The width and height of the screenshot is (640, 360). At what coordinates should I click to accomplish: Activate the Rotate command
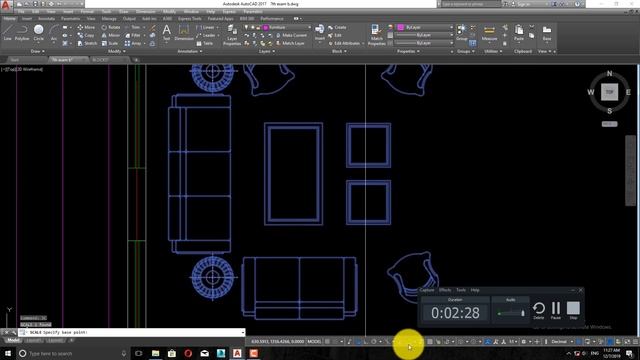pyautogui.click(x=111, y=27)
